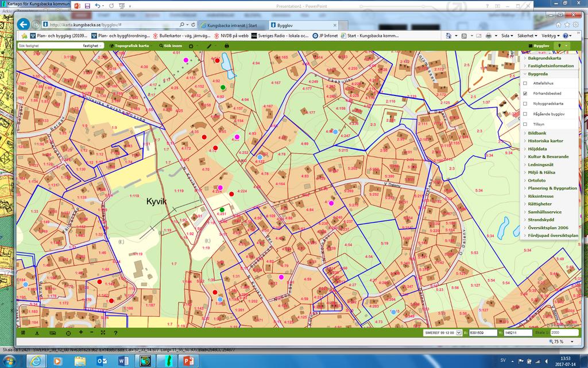Open the SWEREF 99 12 00 dropdown
This screenshot has height=368, width=588.
[x=443, y=333]
